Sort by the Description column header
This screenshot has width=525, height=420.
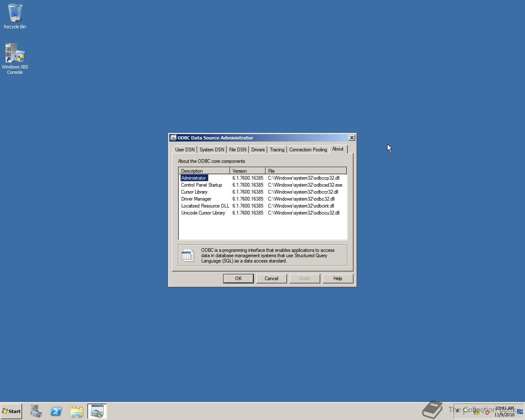tap(204, 171)
